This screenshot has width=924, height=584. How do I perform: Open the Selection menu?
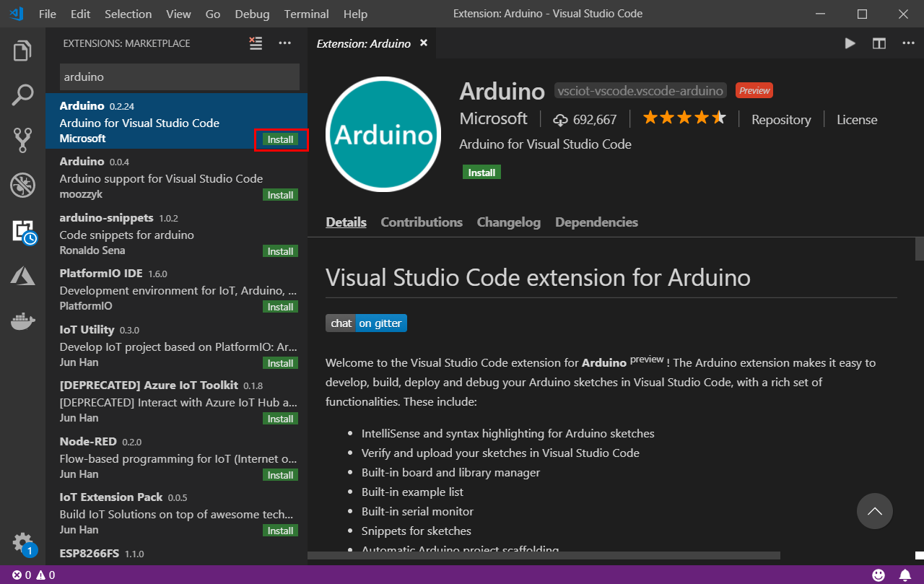coord(128,14)
